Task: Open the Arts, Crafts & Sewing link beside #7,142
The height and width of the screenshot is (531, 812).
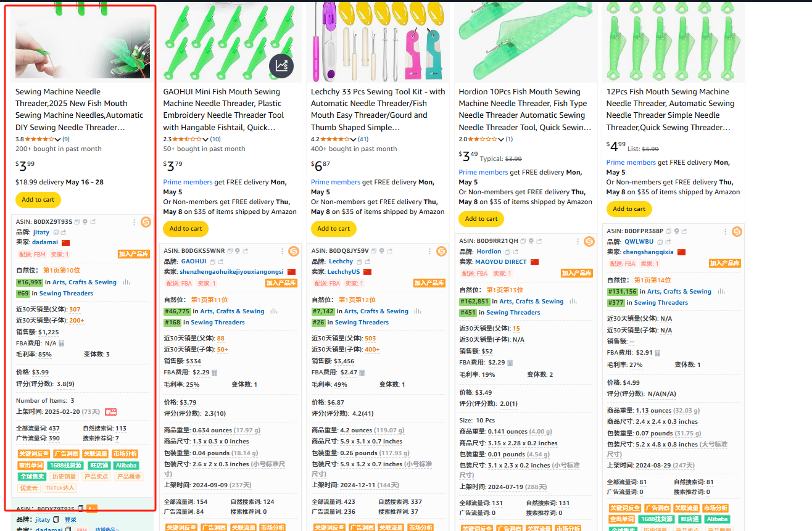Action: click(376, 311)
